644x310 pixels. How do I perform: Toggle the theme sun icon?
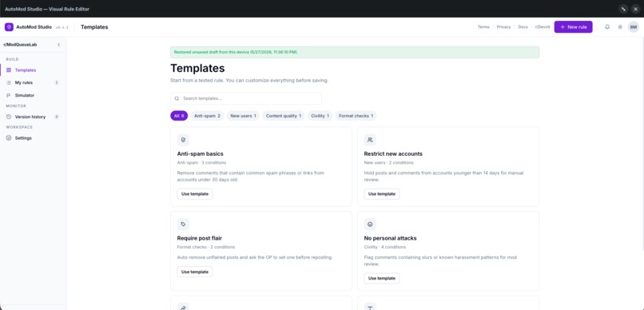point(620,27)
